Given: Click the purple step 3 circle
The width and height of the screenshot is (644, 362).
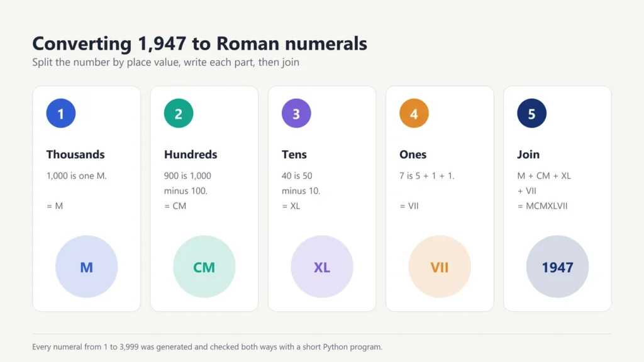Looking at the screenshot, I should [296, 113].
